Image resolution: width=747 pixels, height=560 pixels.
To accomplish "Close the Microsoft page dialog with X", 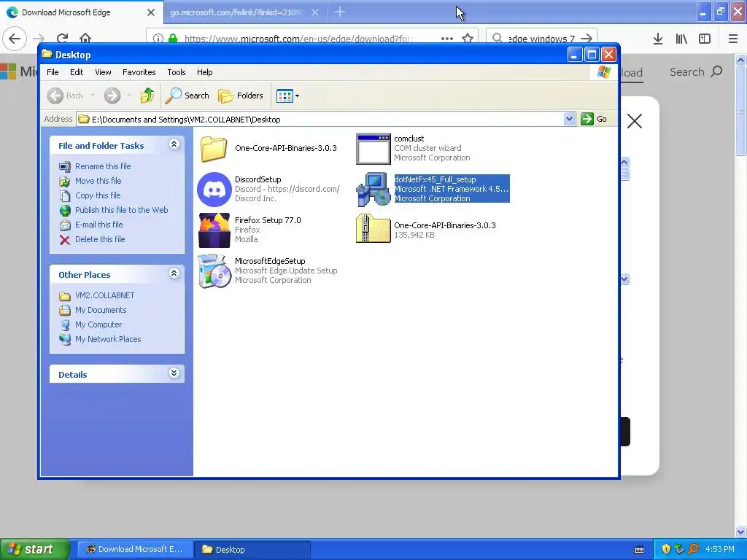I will coord(635,122).
